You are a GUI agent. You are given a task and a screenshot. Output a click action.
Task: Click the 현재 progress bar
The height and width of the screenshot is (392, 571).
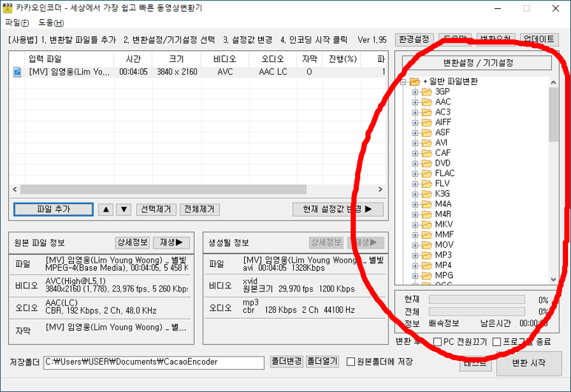[476, 300]
